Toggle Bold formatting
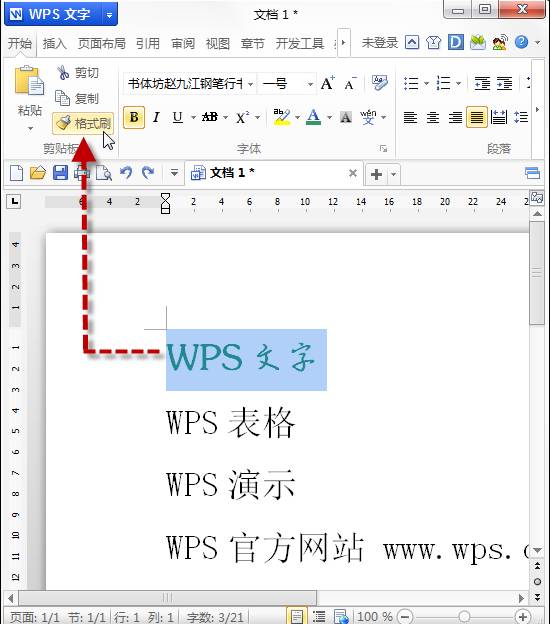The height and width of the screenshot is (624, 550). (x=134, y=117)
